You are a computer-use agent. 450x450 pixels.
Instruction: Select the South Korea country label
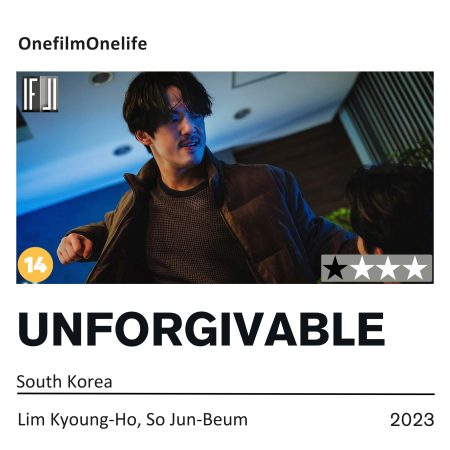click(x=64, y=382)
